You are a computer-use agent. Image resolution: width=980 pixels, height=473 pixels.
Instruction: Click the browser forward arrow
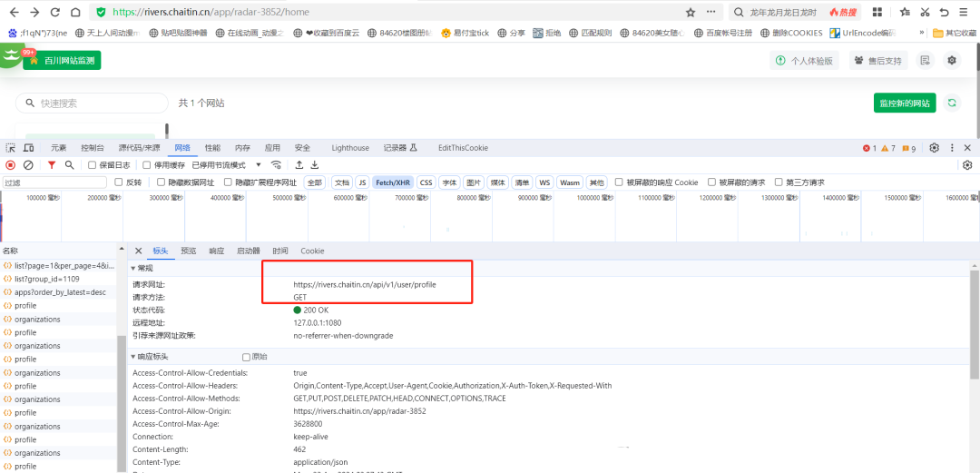click(x=34, y=12)
